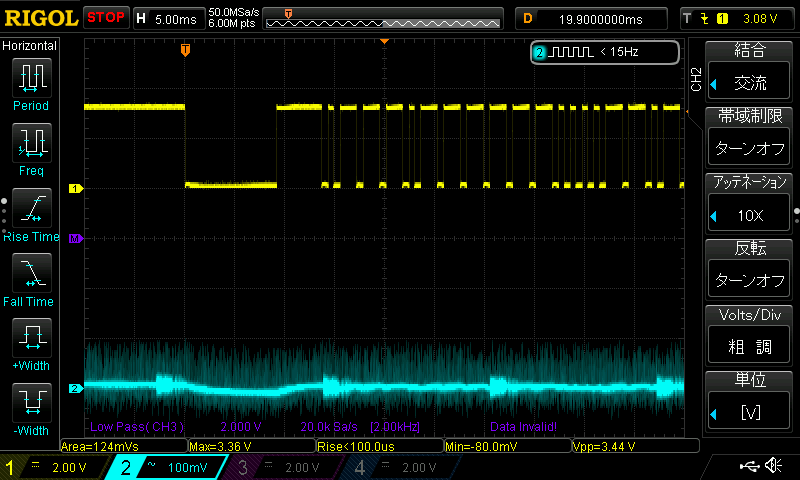The width and height of the screenshot is (800, 480).
Task: Toggle the speaker sound icon
Action: click(772, 467)
